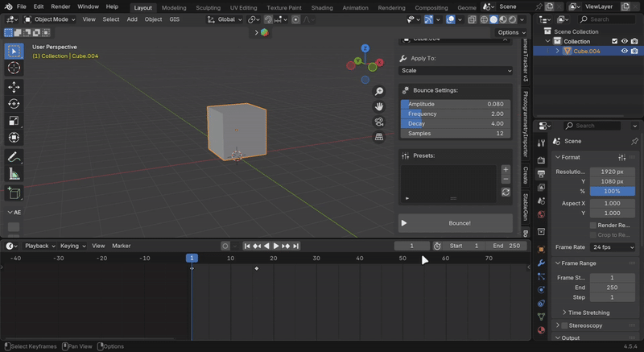This screenshot has height=352, width=644.
Task: Toggle camera view icon in viewport
Action: (379, 122)
